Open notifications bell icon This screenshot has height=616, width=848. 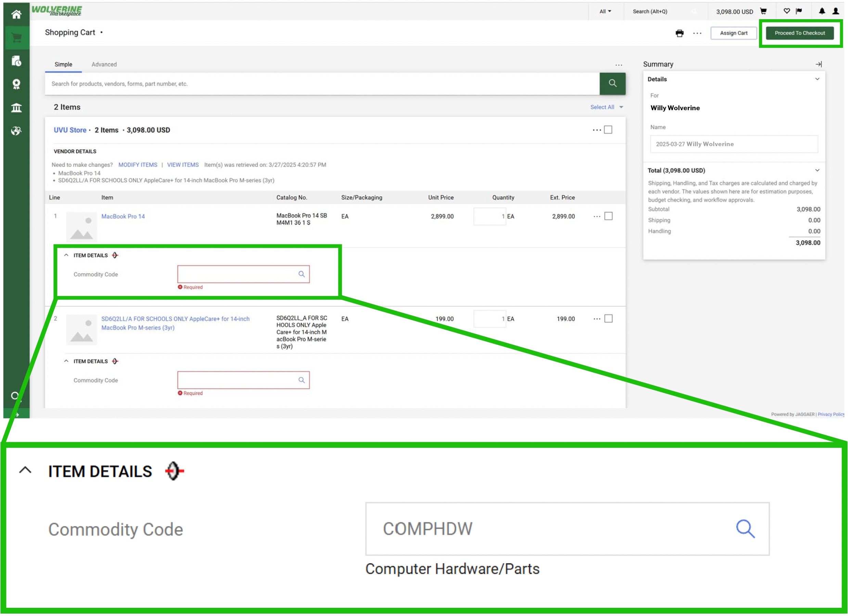[822, 11]
